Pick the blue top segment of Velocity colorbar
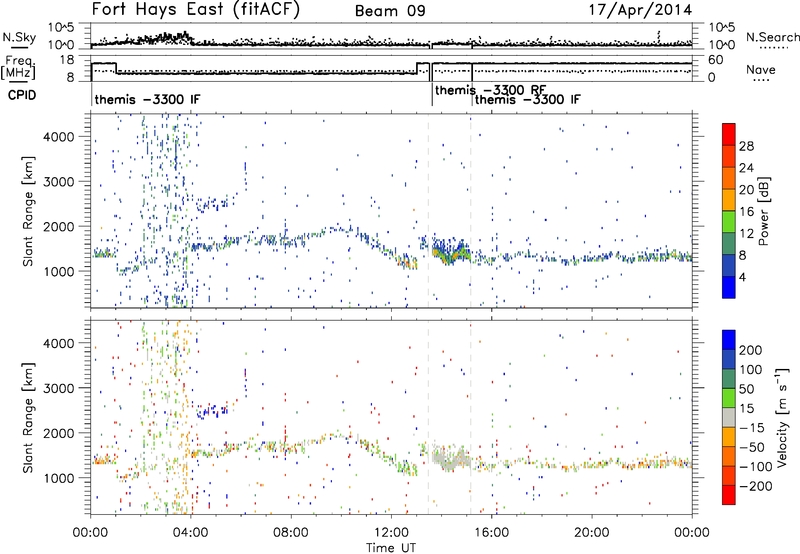 pyautogui.click(x=729, y=340)
